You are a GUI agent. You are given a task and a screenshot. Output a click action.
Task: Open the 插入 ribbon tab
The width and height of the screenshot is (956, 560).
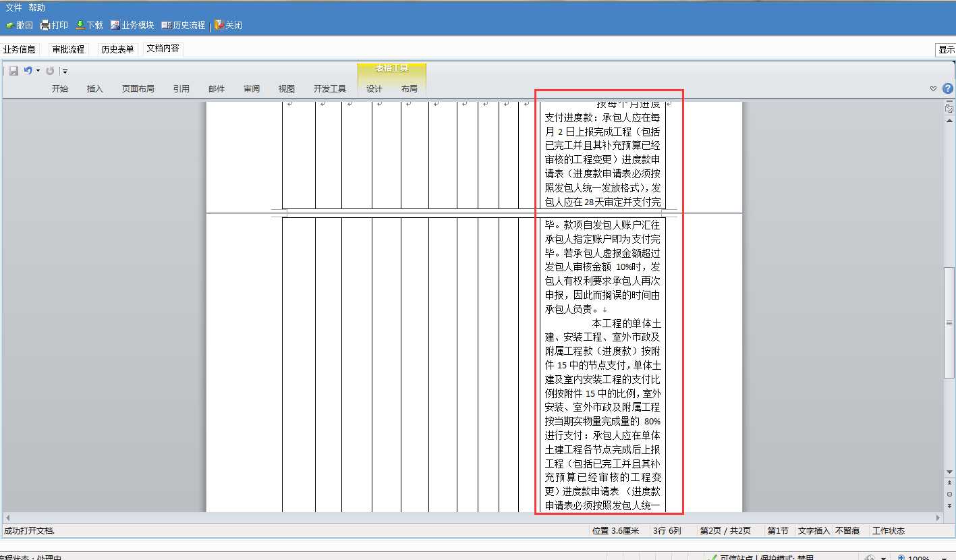pyautogui.click(x=95, y=88)
